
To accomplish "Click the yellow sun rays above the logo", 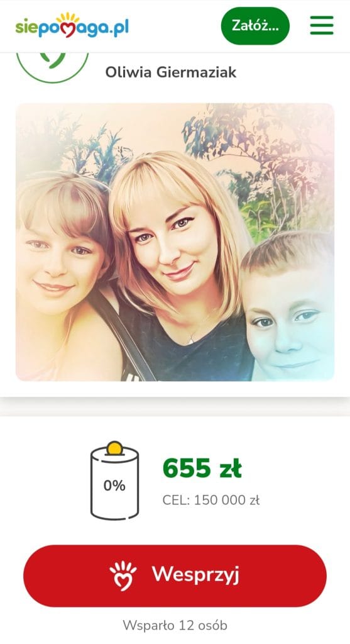I will pos(68,17).
